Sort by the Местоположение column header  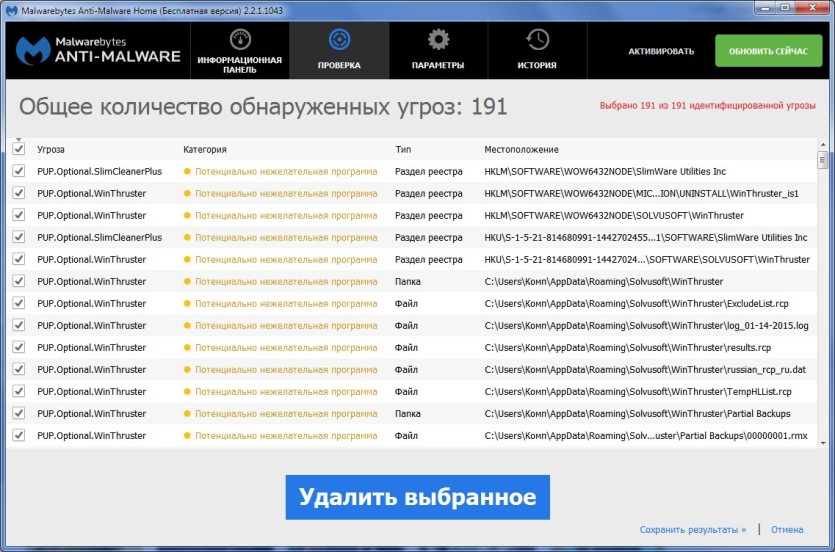coord(521,150)
